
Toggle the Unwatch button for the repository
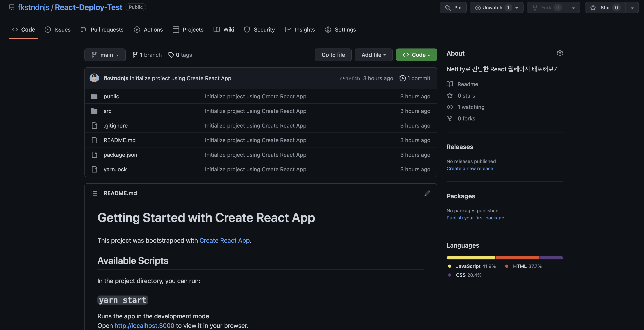pyautogui.click(x=489, y=7)
